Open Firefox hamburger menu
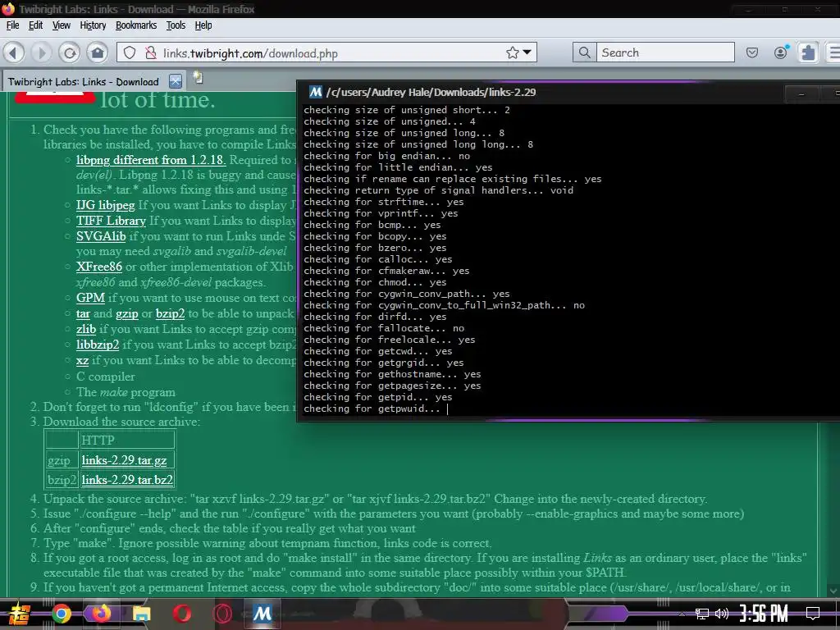 coord(834,52)
